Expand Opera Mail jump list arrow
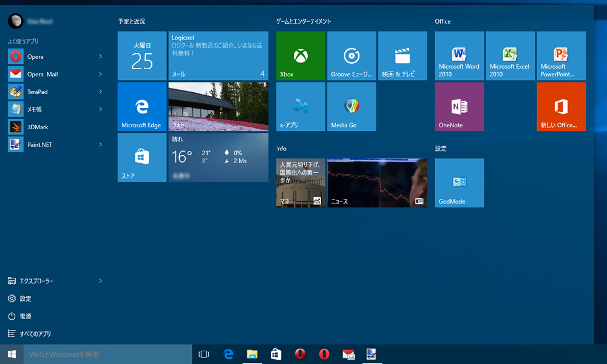Screen dimensions: 607x364 tap(101, 74)
